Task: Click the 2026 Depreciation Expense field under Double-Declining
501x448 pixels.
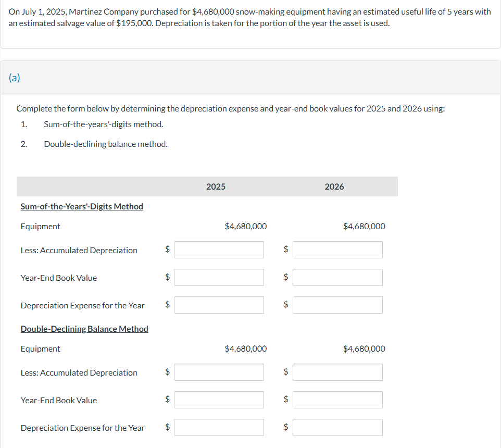Action: 337,427
